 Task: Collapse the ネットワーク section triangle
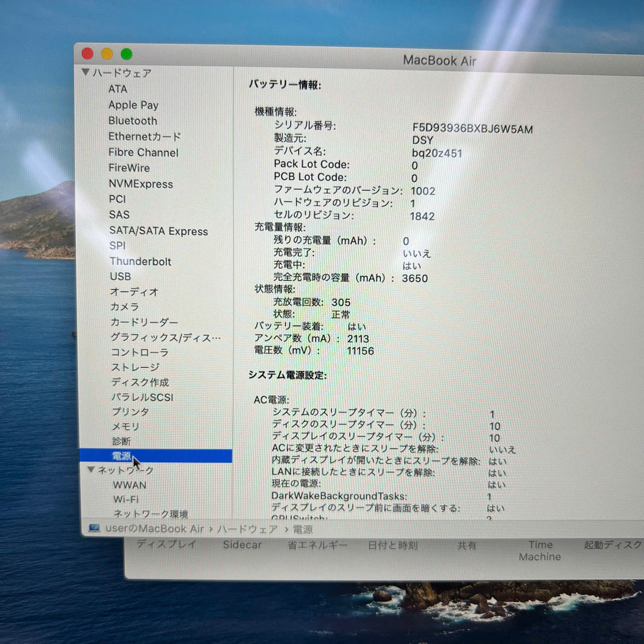[91, 469]
